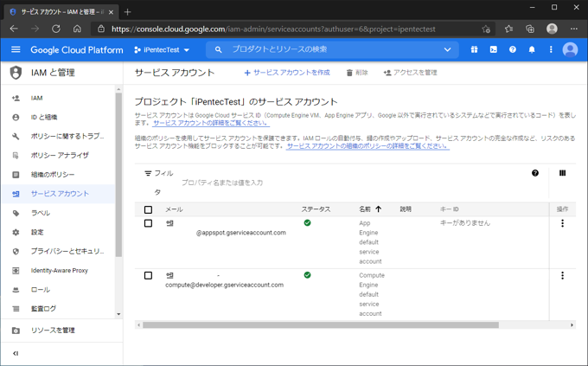
Task: Click the table horizontal scrollbar thumb
Action: pyautogui.click(x=321, y=324)
